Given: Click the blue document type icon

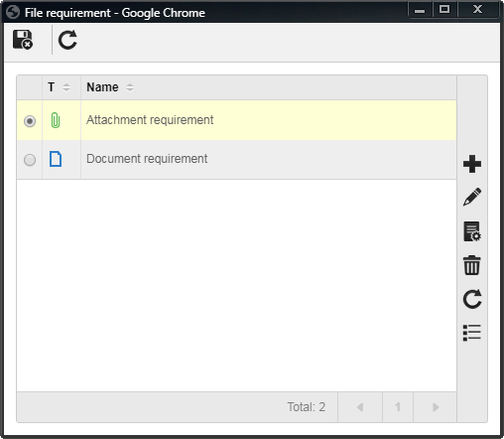Looking at the screenshot, I should [56, 159].
